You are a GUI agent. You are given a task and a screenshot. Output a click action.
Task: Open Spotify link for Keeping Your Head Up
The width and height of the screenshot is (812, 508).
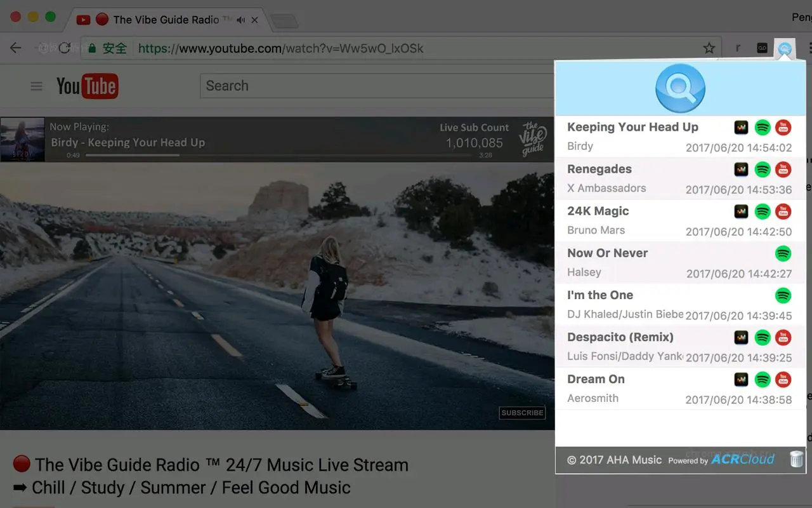[x=763, y=128]
